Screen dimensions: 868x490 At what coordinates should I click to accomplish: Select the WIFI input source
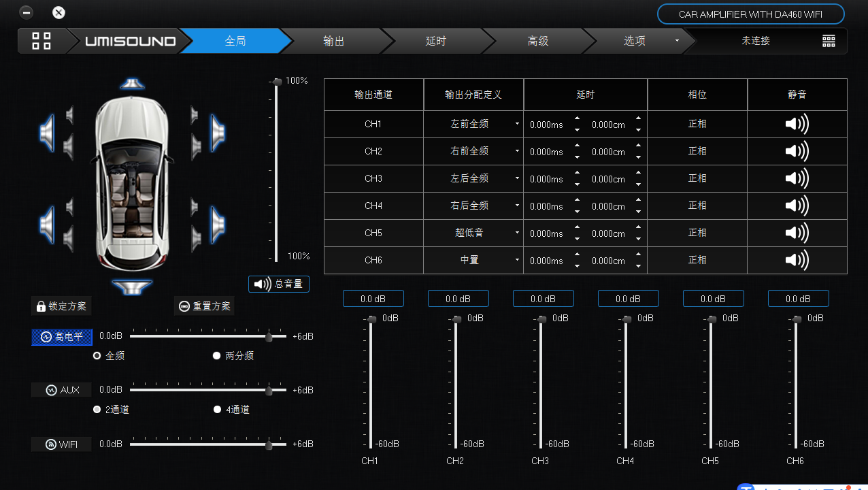click(x=62, y=444)
